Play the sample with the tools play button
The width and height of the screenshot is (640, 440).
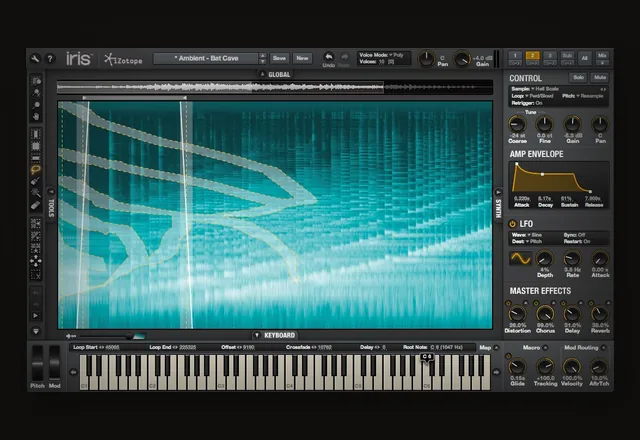pos(36,316)
